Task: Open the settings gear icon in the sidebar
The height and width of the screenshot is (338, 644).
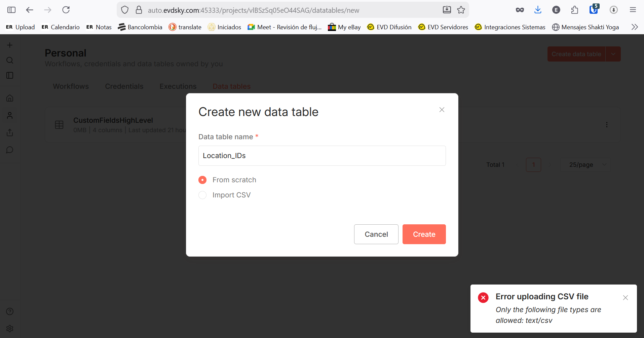Action: (10, 329)
